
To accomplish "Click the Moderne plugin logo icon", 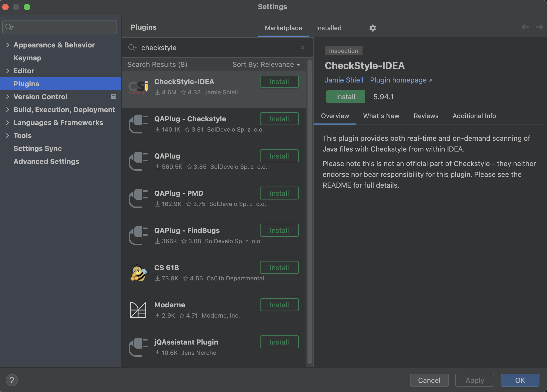I will point(138,310).
